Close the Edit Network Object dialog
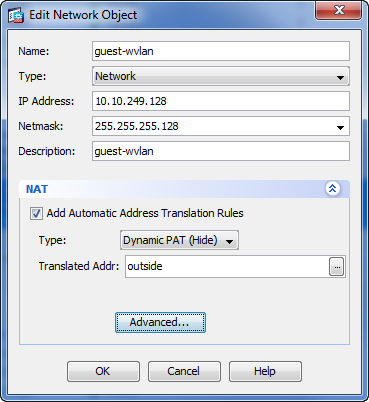 (339, 11)
